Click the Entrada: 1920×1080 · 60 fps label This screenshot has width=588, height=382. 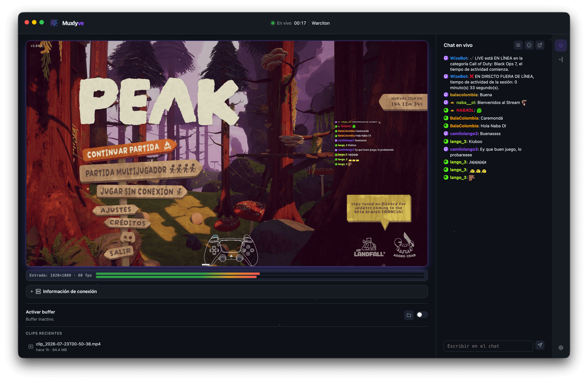coord(61,275)
